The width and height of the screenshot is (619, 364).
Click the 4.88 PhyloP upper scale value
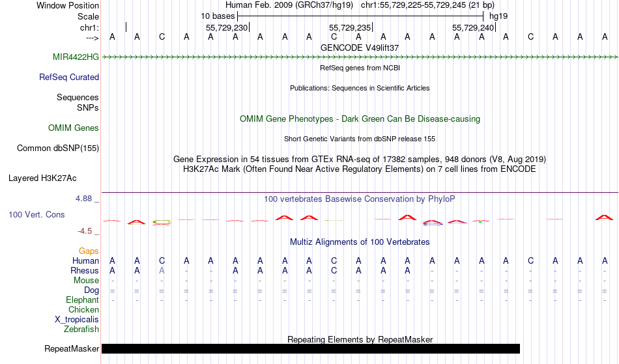click(x=83, y=199)
